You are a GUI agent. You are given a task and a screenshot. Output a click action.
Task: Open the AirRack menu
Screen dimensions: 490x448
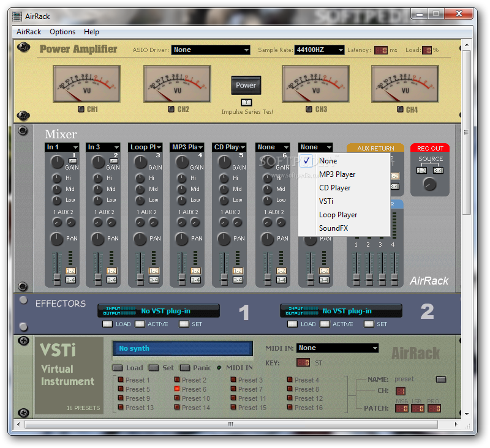pyautogui.click(x=29, y=32)
